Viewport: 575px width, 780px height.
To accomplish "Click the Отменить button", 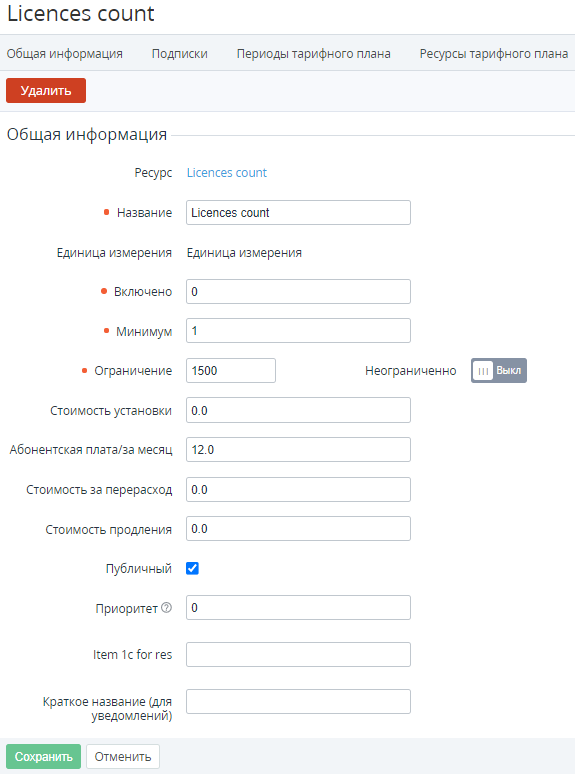I will (123, 757).
